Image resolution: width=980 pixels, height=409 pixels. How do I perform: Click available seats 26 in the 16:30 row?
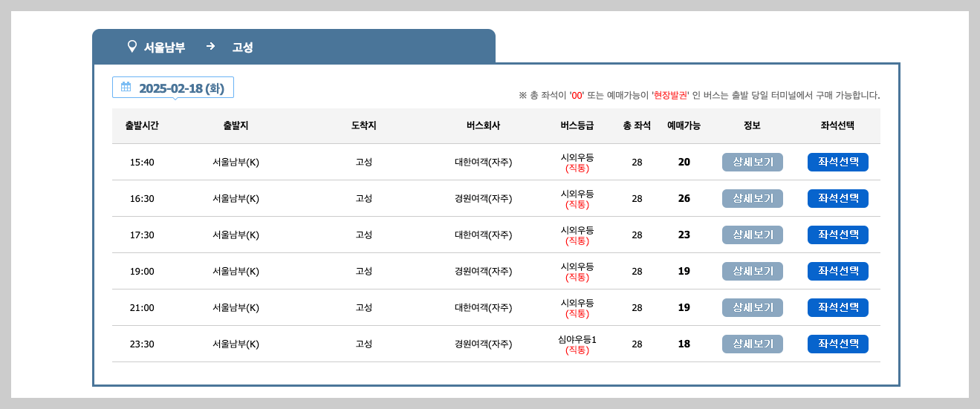pyautogui.click(x=684, y=198)
